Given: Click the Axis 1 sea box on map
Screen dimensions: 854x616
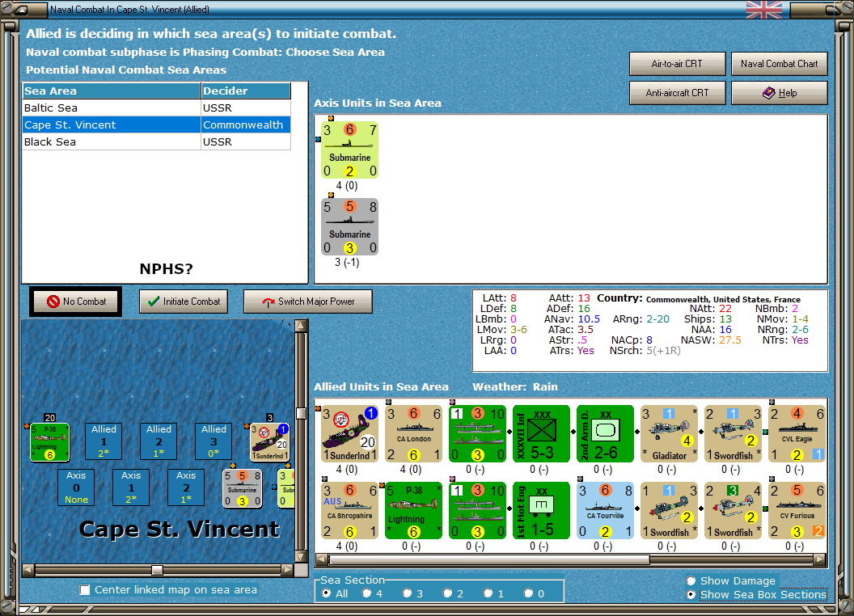Looking at the screenshot, I should (x=131, y=487).
